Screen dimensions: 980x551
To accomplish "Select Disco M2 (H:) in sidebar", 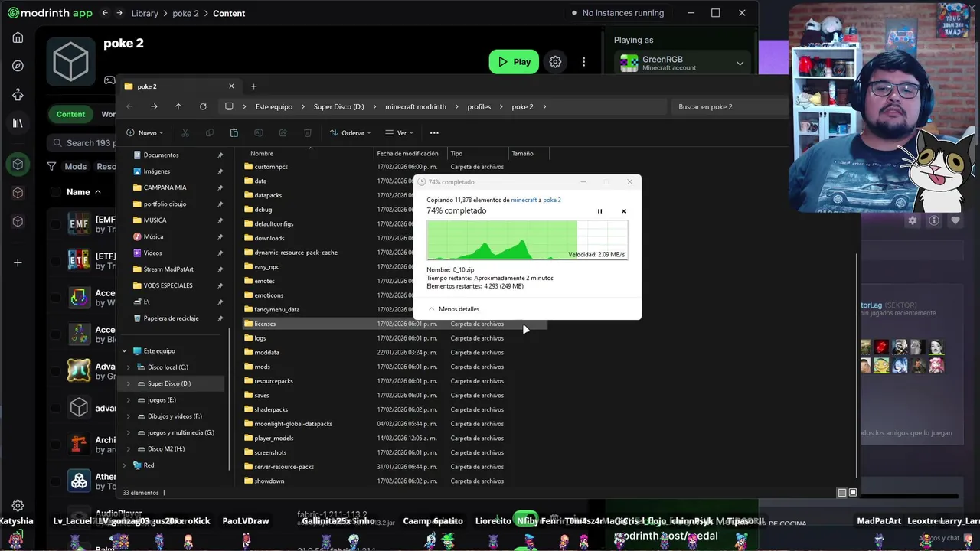I will [x=165, y=449].
